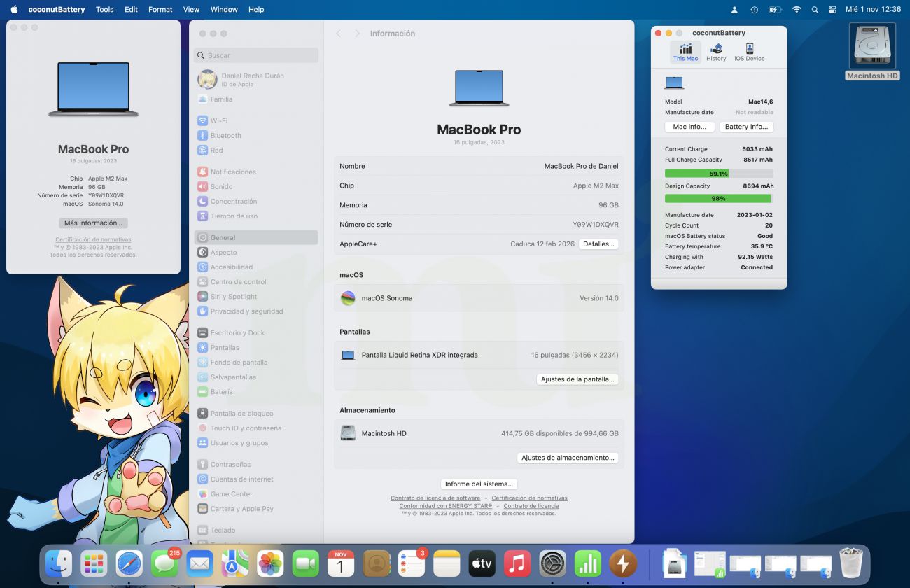Select Escritorio y Dock in the sidebar

click(x=256, y=332)
